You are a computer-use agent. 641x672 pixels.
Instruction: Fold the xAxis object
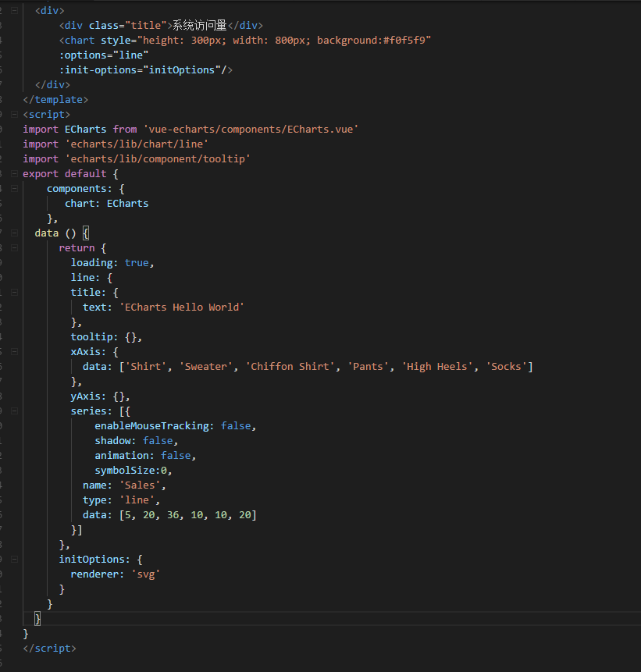click(15, 351)
